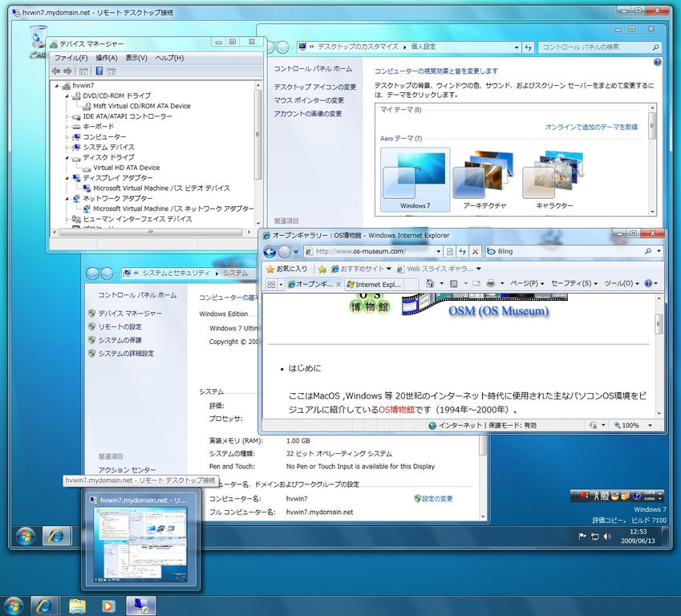
Task: Click the Print icon in IE command bar
Action: tap(491, 284)
